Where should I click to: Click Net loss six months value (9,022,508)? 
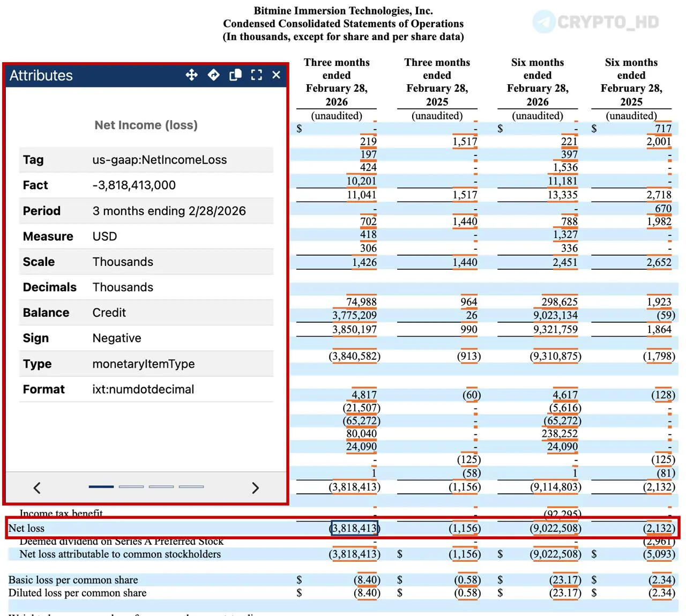[x=556, y=528]
